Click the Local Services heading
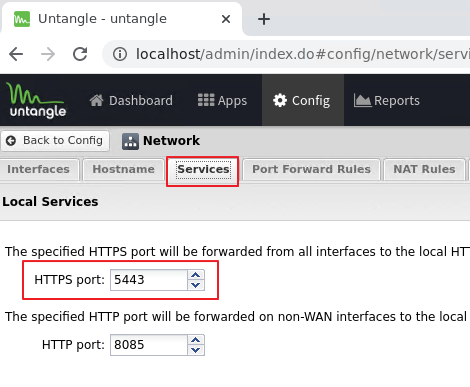Image resolution: width=470 pixels, height=387 pixels. click(50, 202)
